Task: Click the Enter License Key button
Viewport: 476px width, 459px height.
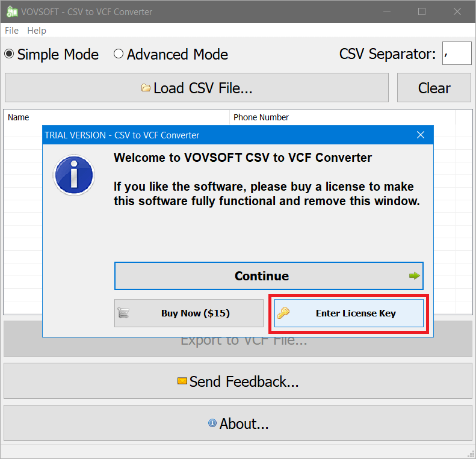Action: click(349, 313)
